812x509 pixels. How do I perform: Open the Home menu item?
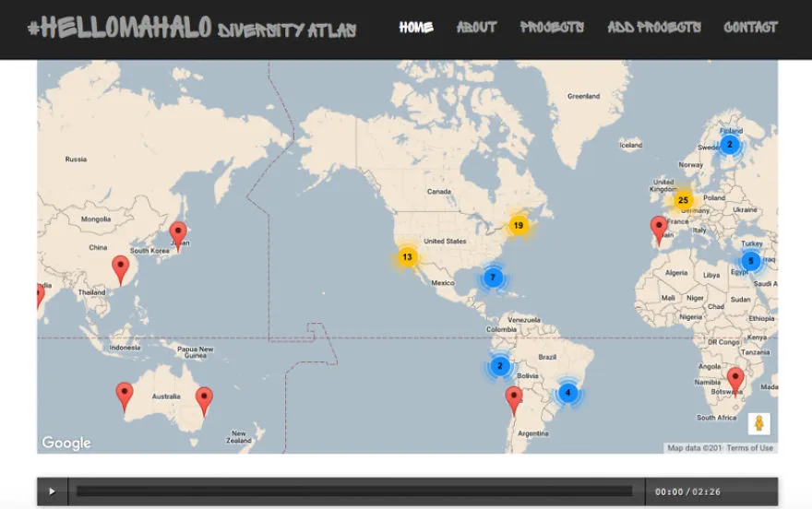tap(416, 28)
